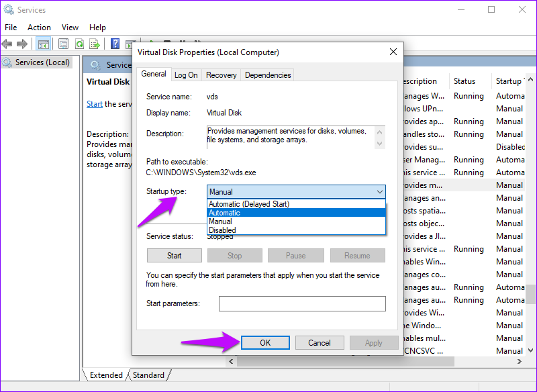Open the Help menu

[x=97, y=28]
